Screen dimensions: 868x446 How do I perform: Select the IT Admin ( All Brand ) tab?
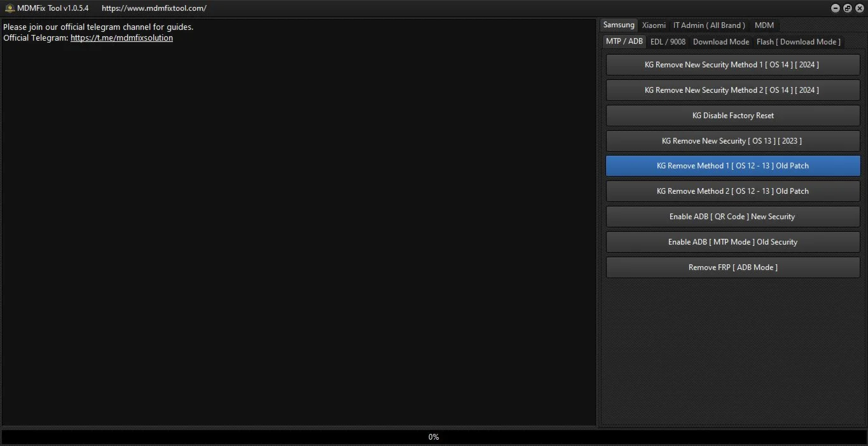click(709, 25)
